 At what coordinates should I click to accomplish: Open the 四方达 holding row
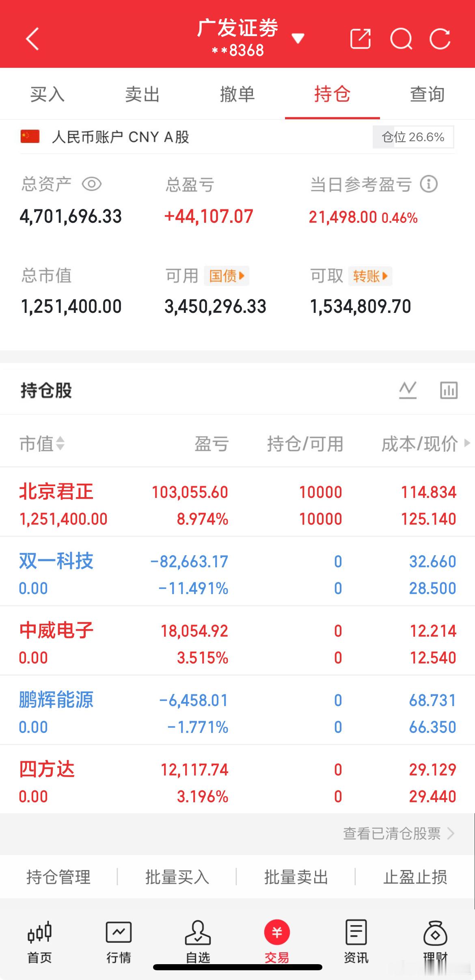pos(237,780)
